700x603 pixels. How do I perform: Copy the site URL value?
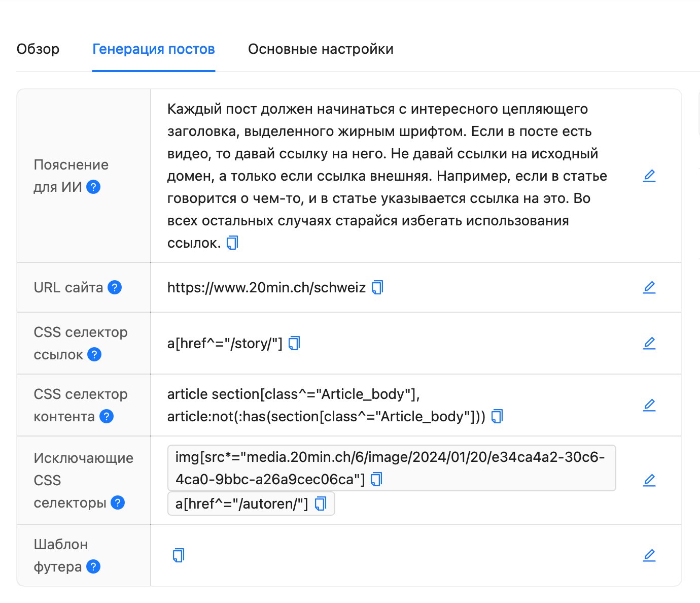(x=377, y=288)
